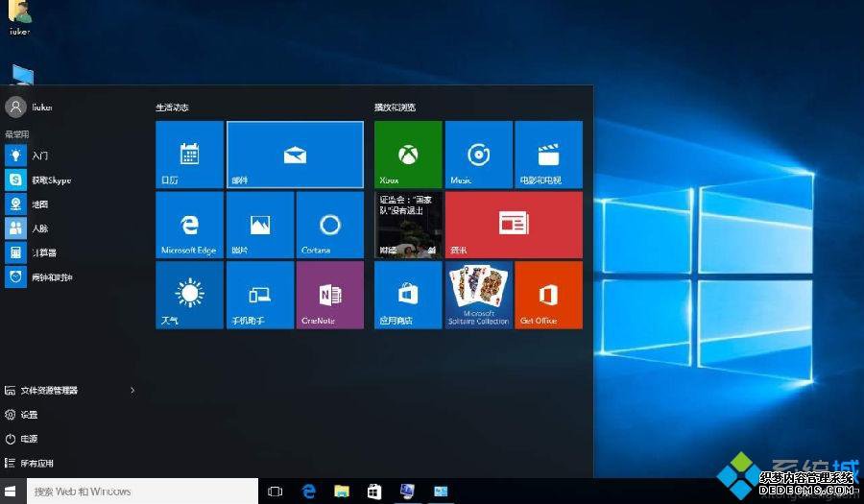Image resolution: width=864 pixels, height=504 pixels.
Task: Open the Calendar (日历) tile
Action: [x=189, y=155]
